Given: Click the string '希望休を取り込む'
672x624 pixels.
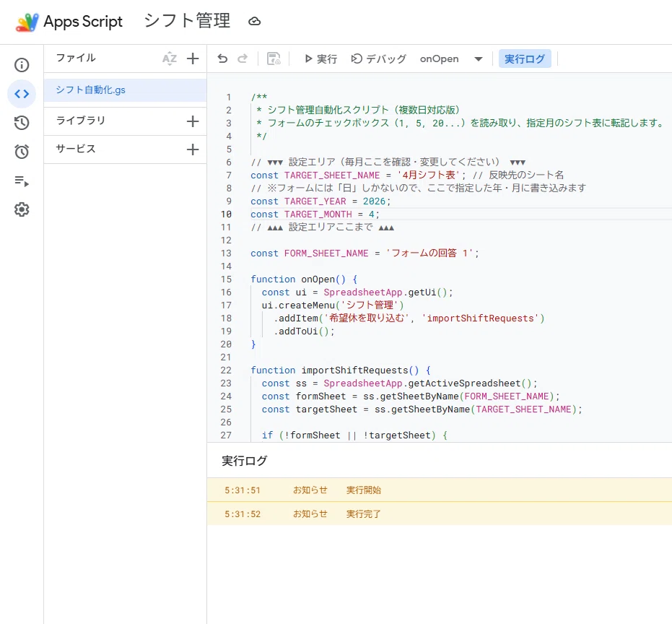Looking at the screenshot, I should point(366,318).
